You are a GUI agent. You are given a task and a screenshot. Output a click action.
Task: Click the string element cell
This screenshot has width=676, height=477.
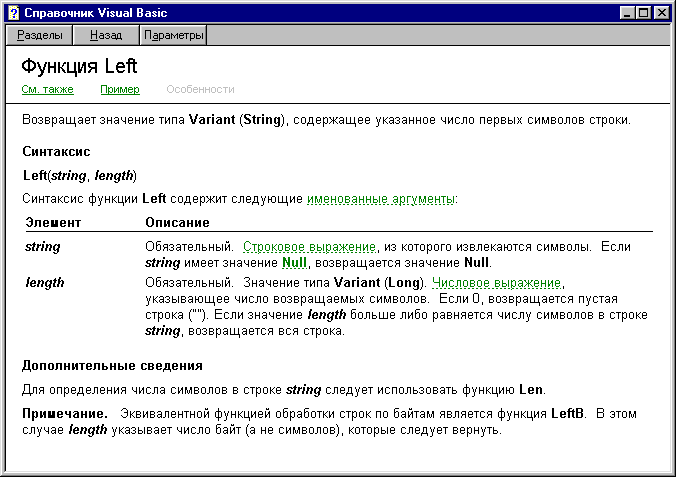tap(43, 247)
